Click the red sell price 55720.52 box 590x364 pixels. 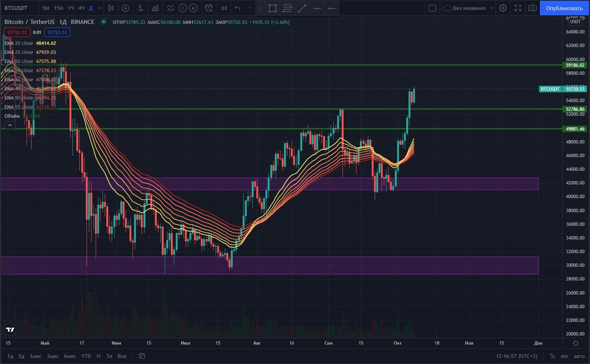pos(17,32)
